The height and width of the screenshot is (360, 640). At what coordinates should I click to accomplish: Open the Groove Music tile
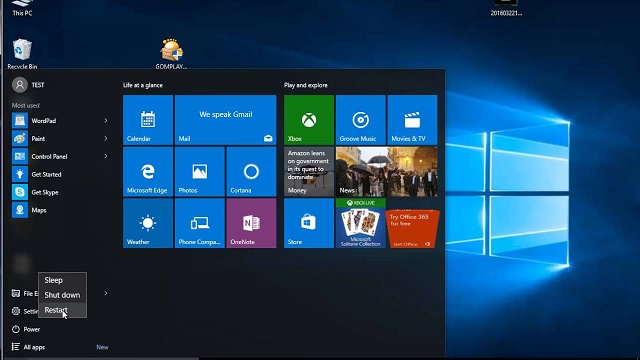pos(360,120)
